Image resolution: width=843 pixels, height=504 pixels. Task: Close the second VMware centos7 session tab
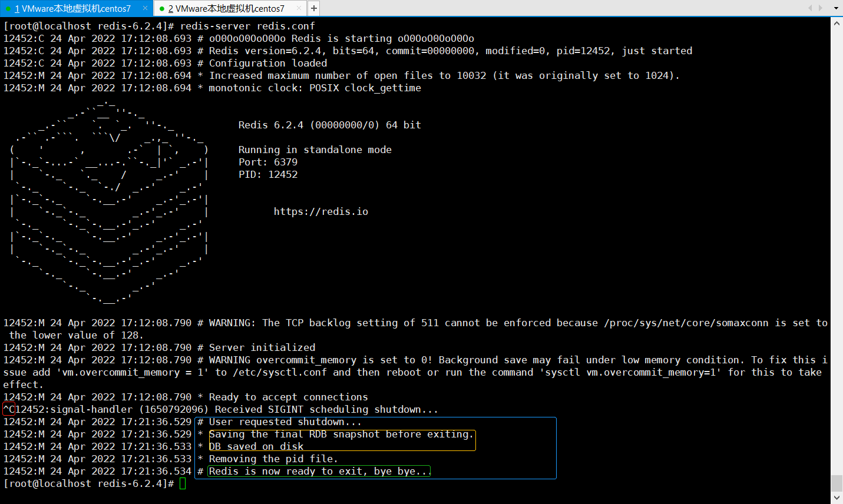click(299, 8)
